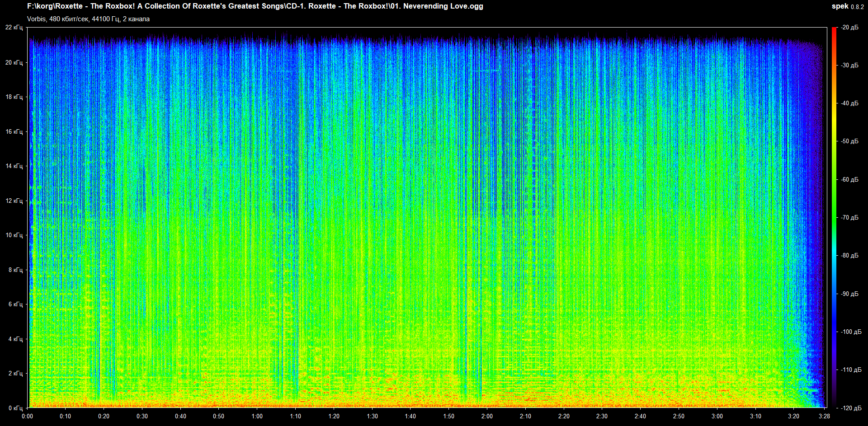Click the file path title text
Viewport: 868px width, 426px height.
pos(255,6)
